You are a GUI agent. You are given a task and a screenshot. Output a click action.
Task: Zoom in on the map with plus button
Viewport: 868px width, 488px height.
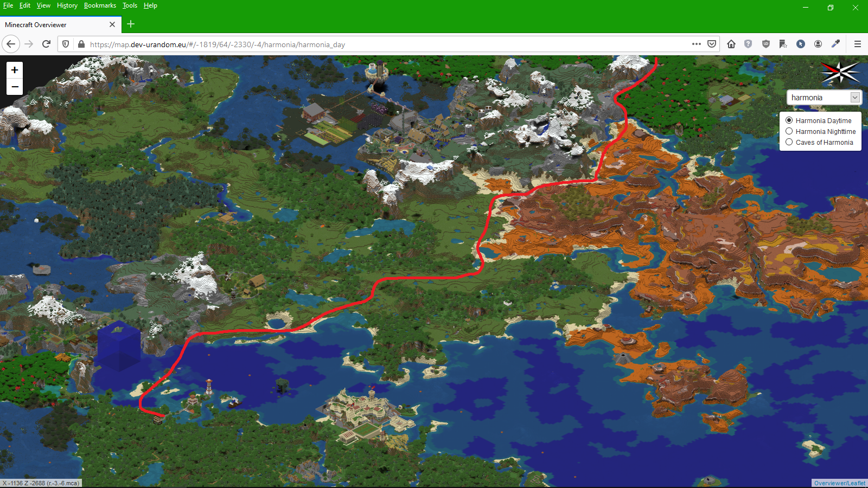[15, 69]
